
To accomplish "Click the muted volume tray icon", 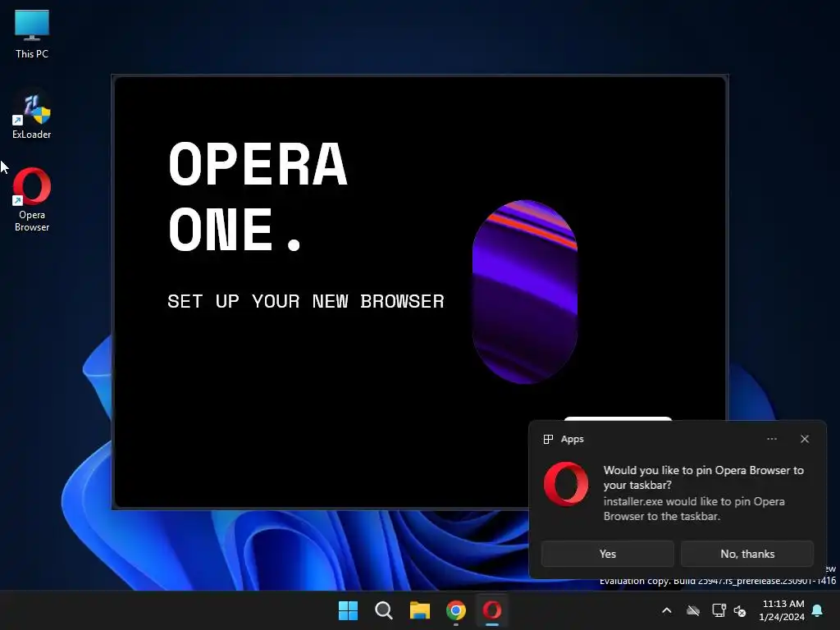I will tap(740, 610).
